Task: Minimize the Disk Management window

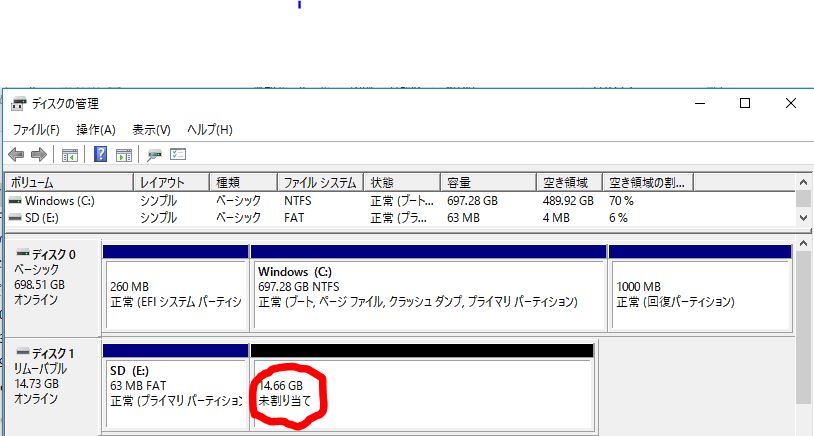Action: (x=700, y=103)
